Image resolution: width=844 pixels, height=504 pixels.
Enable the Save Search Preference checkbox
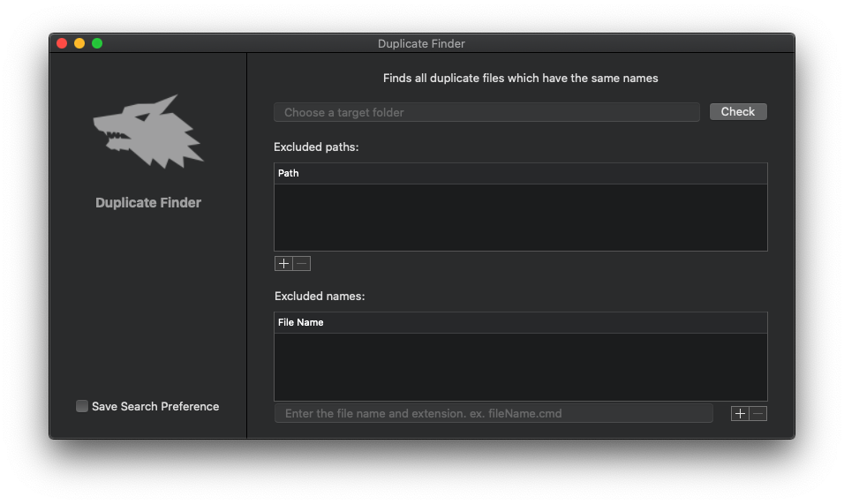(82, 407)
